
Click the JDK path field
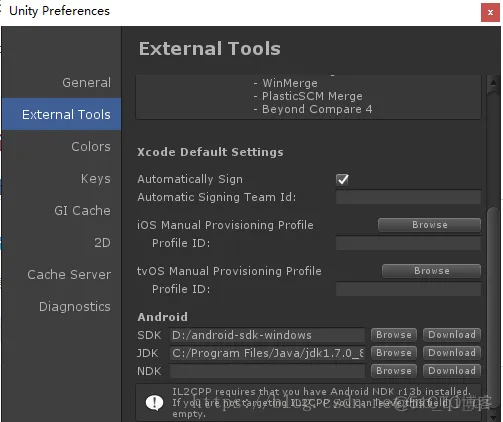click(x=267, y=353)
